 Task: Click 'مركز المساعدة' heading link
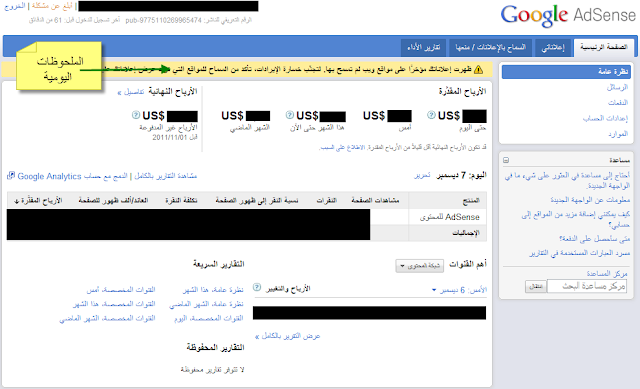point(607,273)
